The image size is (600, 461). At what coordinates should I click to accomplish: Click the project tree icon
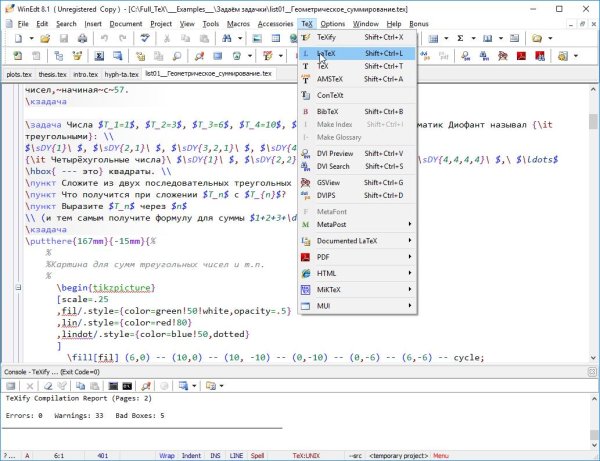click(59, 56)
